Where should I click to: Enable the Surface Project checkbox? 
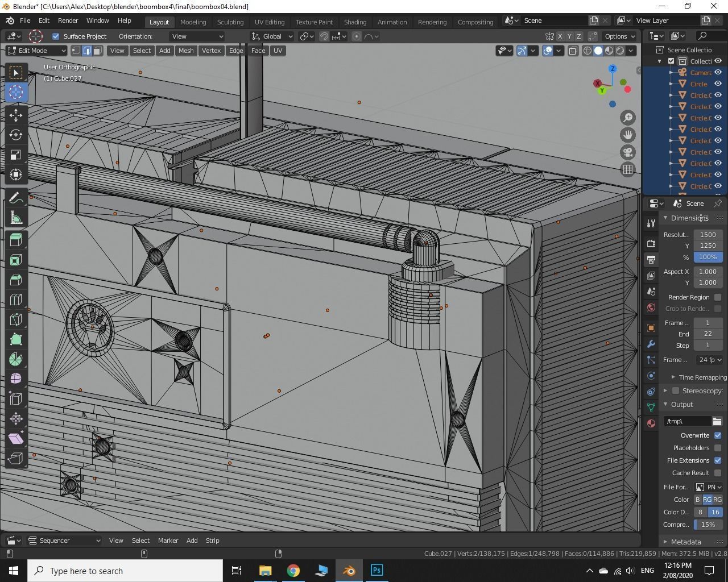pos(56,36)
